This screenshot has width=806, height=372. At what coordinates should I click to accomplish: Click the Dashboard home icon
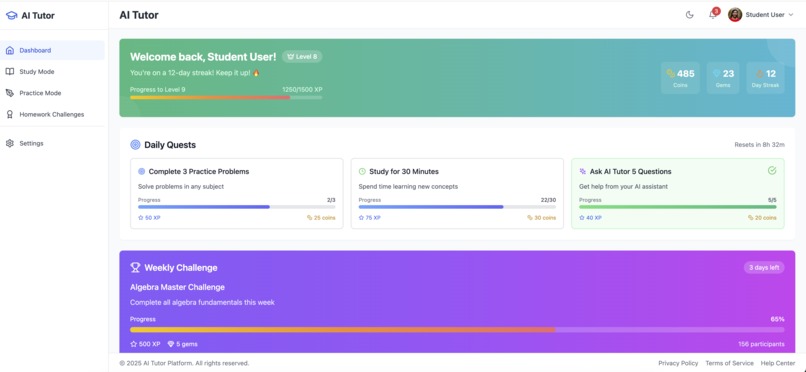[9, 50]
